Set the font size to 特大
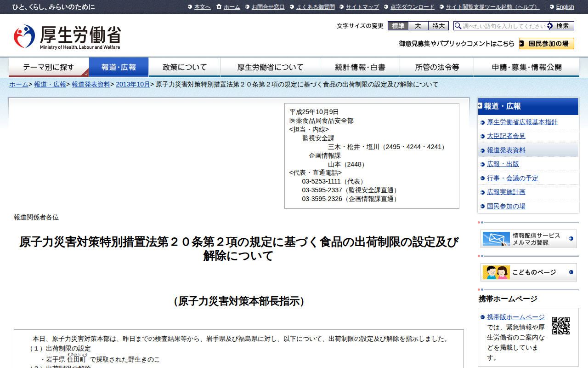The height and width of the screenshot is (368, 588). coord(438,26)
